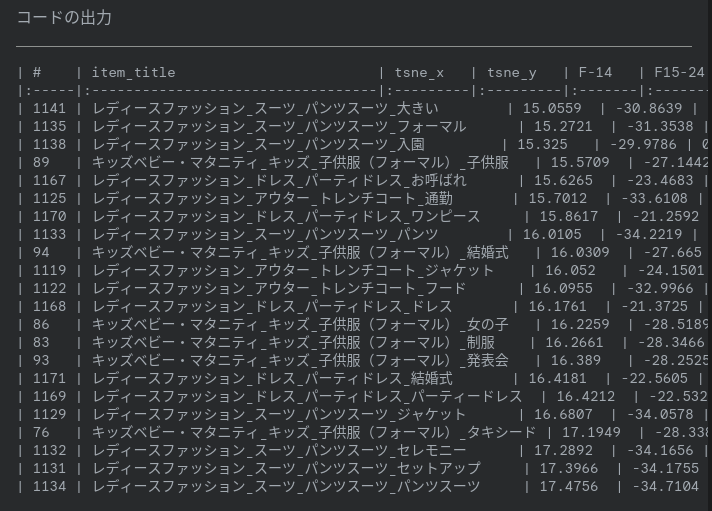
Task: Click tsne_x value 15.325
Action: [544, 144]
